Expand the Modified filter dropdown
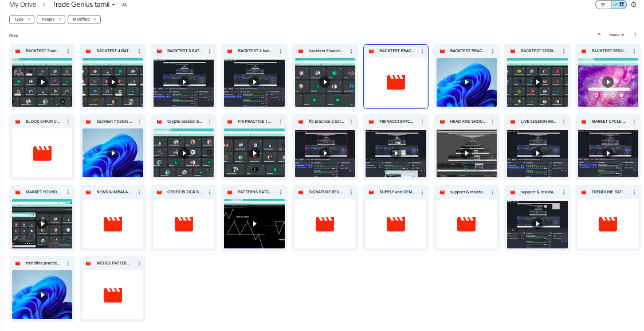The image size is (644, 331). pos(84,20)
